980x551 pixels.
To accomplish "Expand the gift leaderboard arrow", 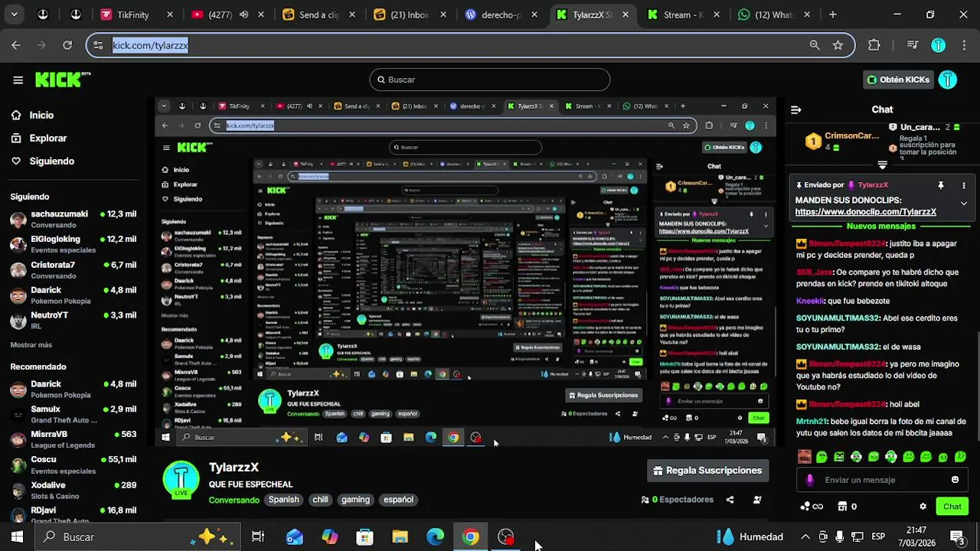I will coord(882,165).
